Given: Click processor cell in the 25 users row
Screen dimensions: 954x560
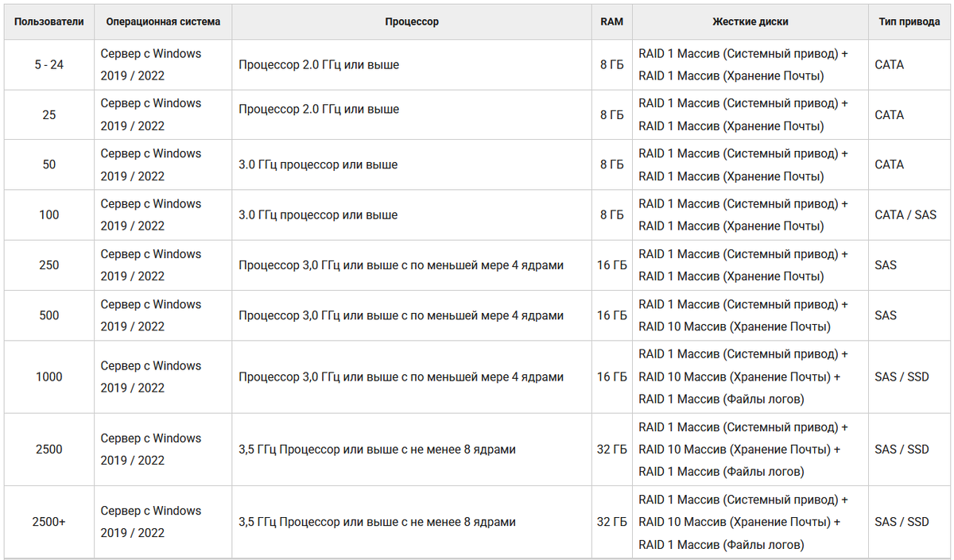Looking at the screenshot, I should [412, 114].
